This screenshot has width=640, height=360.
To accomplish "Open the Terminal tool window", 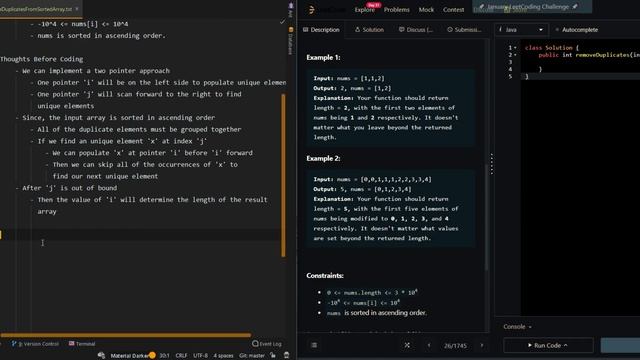I will point(82,344).
